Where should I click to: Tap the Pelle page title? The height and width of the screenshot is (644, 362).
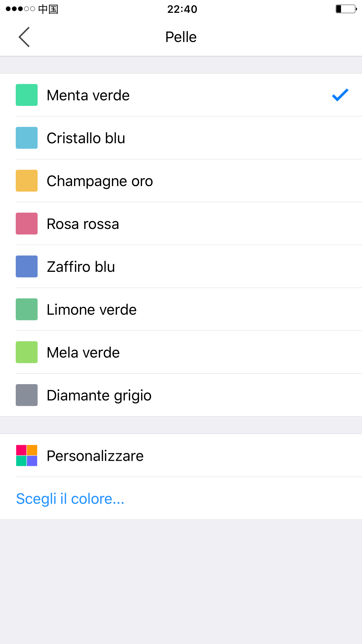click(x=181, y=37)
